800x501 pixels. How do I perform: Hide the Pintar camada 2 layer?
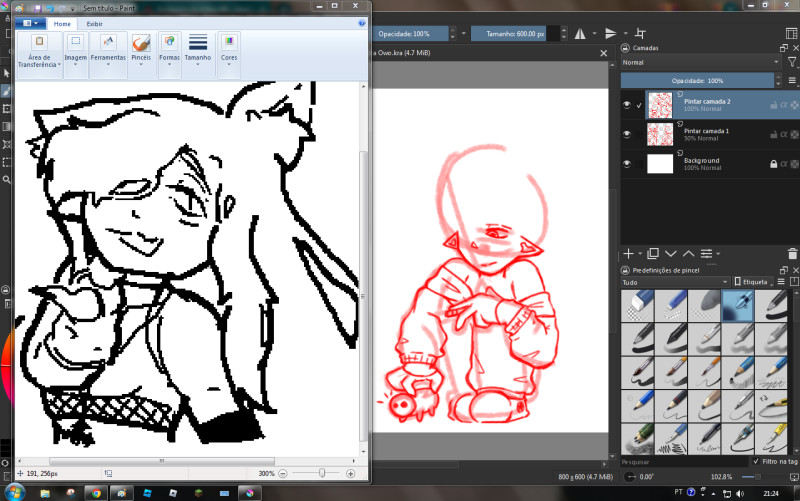coord(627,104)
